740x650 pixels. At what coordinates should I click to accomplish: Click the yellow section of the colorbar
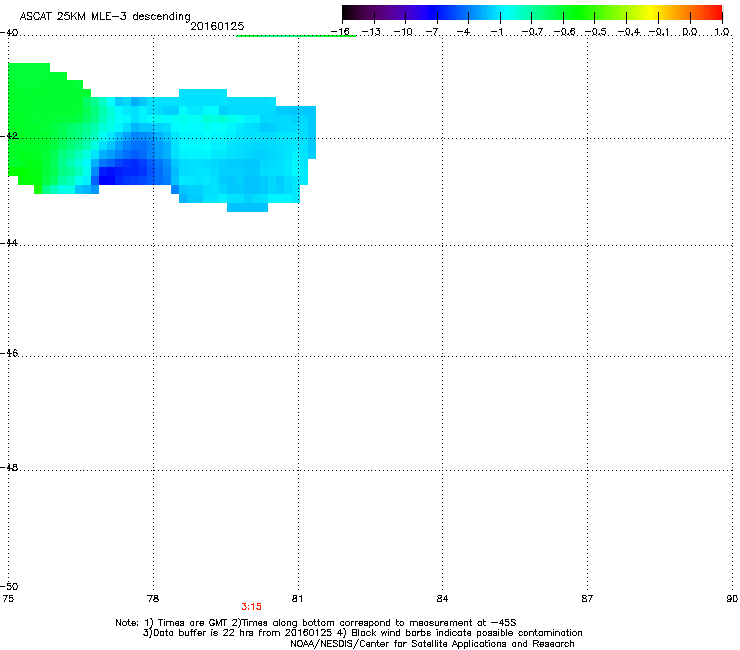click(x=652, y=13)
